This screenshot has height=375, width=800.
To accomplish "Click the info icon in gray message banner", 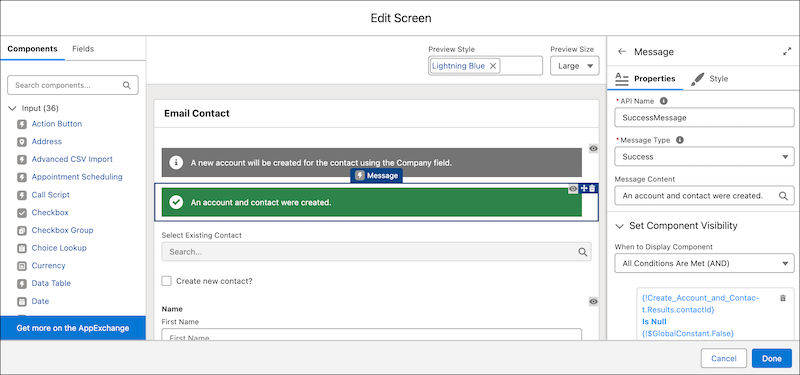I will point(176,163).
